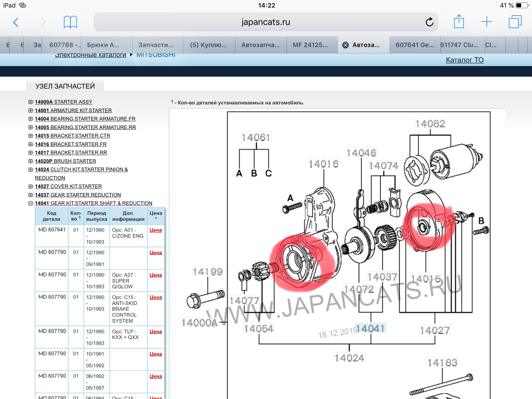Screen dimensions: 532x399
Task: Open the Электронные каталоги breadcrumb link
Action: point(90,55)
